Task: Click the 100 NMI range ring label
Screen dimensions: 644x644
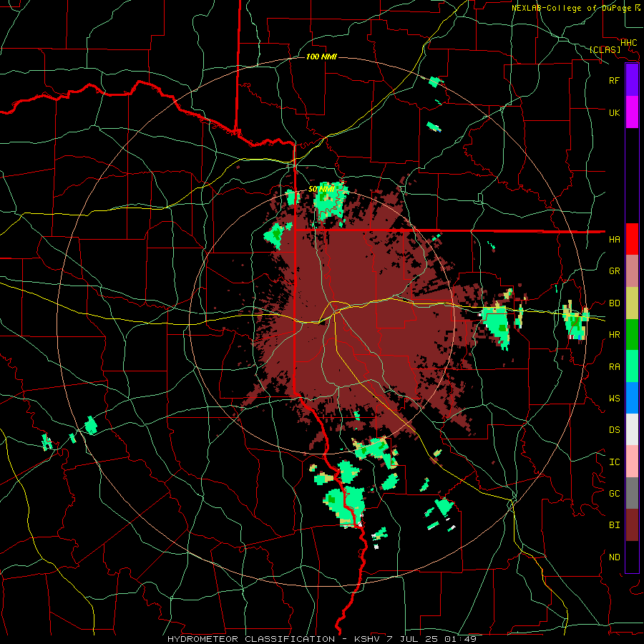Action: coord(321,57)
